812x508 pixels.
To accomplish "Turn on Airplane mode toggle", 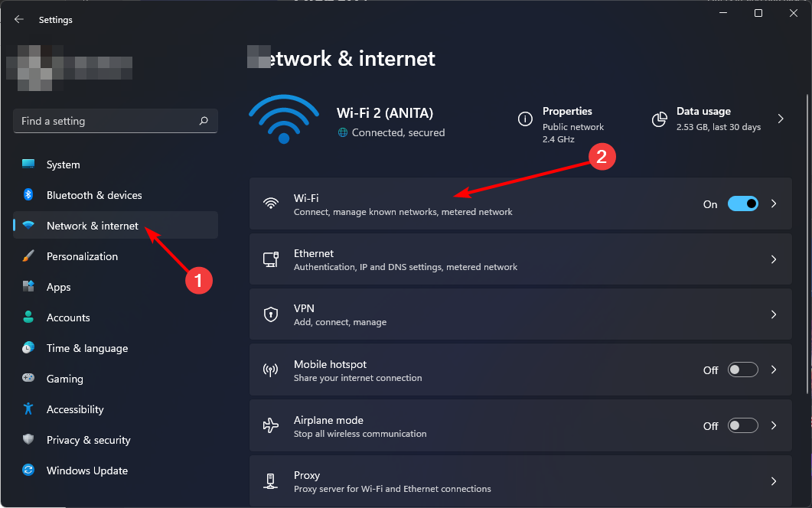I will 742,425.
